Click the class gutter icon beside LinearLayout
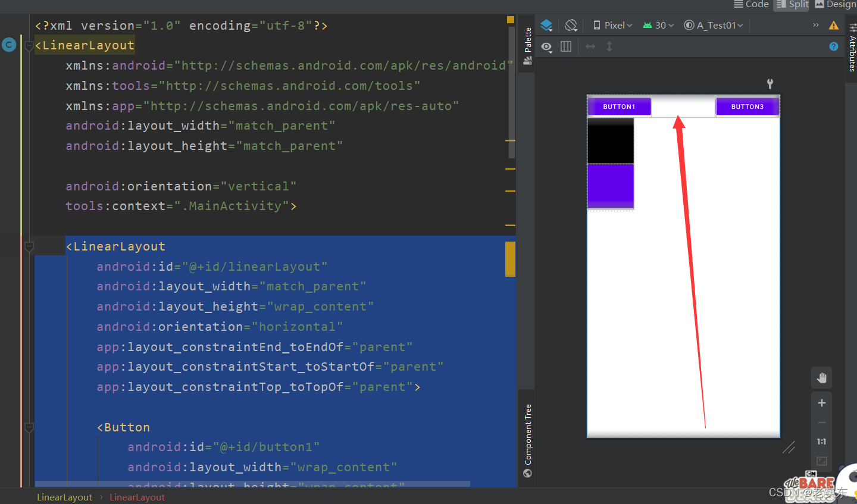This screenshot has height=504, width=857. [x=9, y=45]
